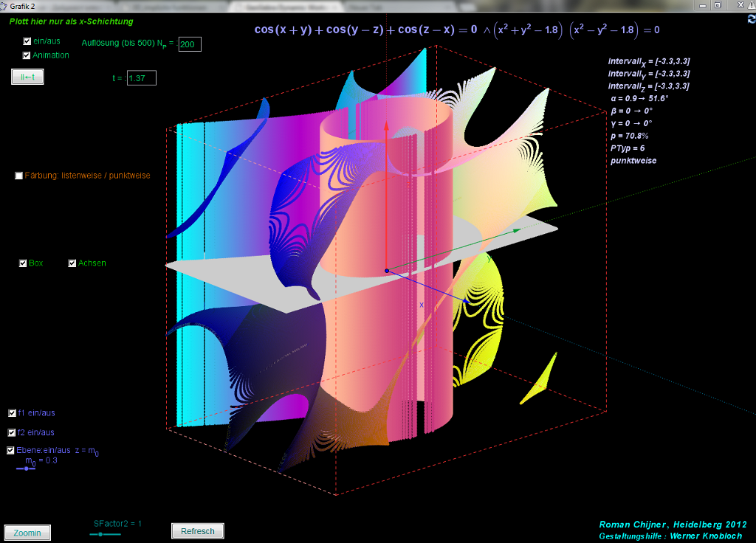Click the blue origin point of the axes
This screenshot has width=756, height=543.
[386, 271]
